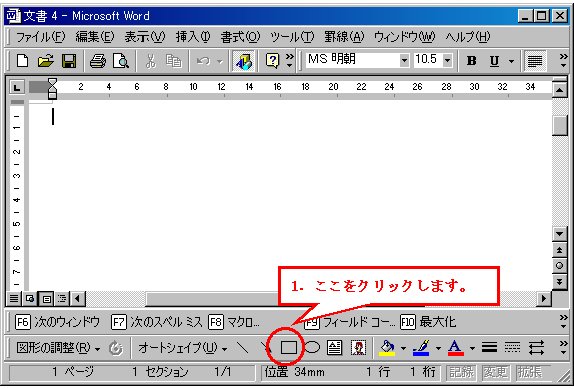Insert Clip Art from drawing toolbar
Screen dimensions: 574x389
(x=358, y=347)
